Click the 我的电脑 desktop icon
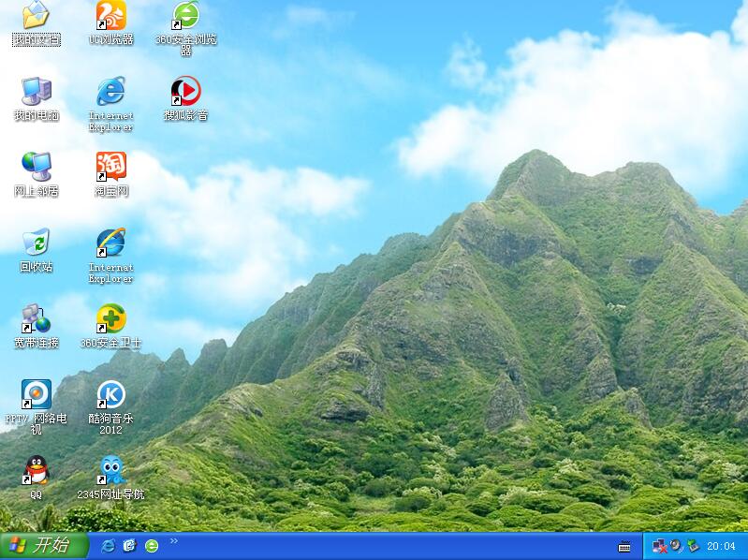The height and width of the screenshot is (560, 748). (x=36, y=92)
